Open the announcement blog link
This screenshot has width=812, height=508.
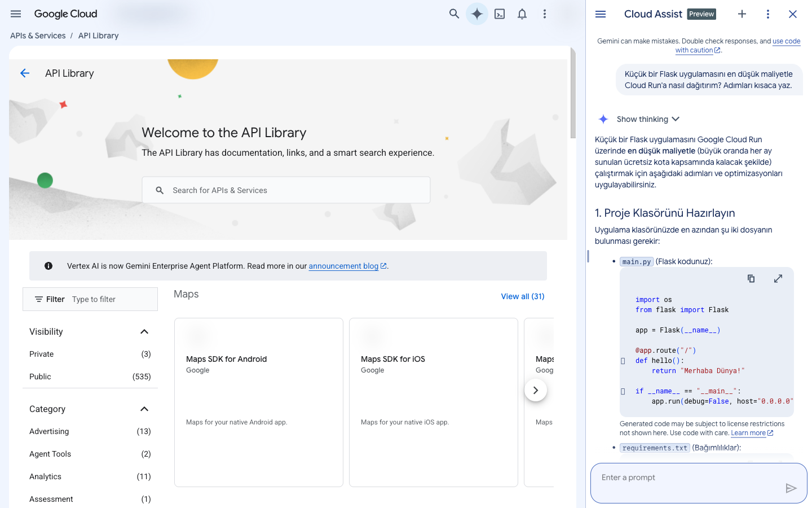pos(347,266)
